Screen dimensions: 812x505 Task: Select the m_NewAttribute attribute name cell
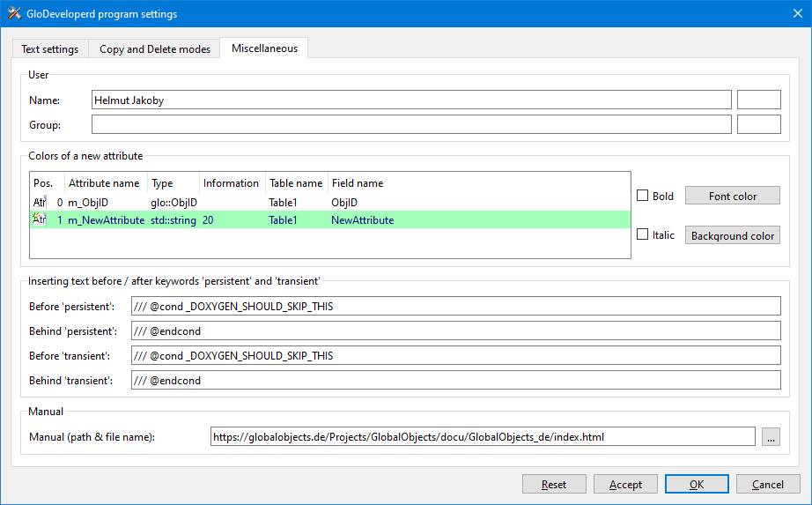pyautogui.click(x=107, y=219)
